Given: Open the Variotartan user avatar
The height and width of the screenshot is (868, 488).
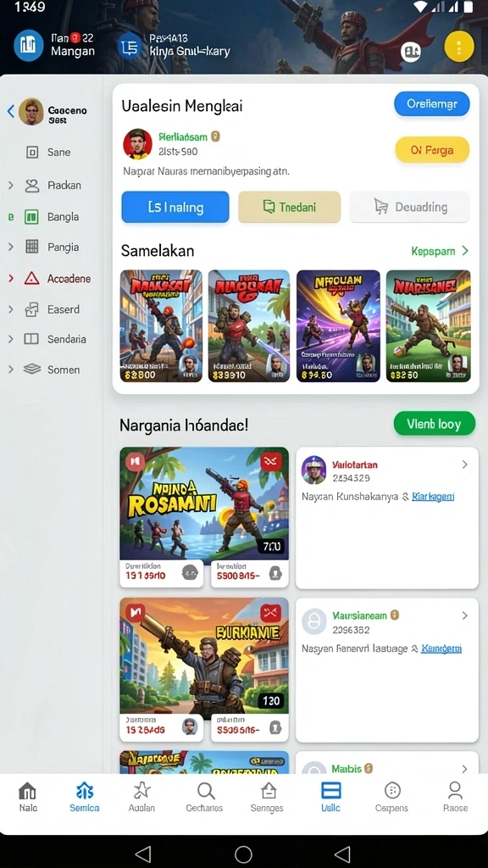Looking at the screenshot, I should (313, 470).
